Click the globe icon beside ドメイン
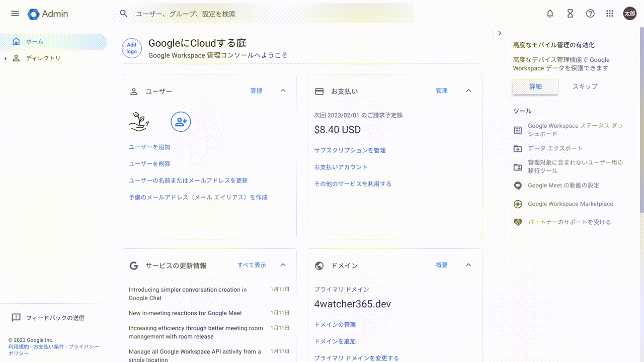The image size is (644, 362). click(x=319, y=265)
